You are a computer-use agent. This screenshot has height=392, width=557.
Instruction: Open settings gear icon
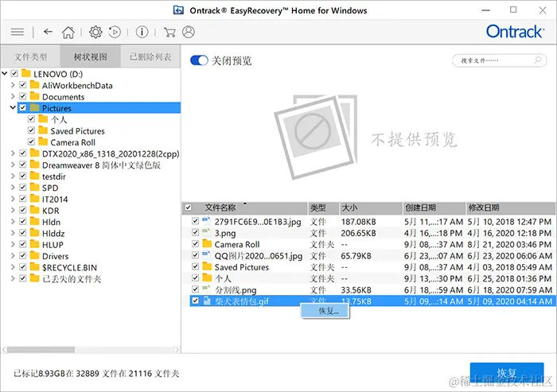[95, 32]
